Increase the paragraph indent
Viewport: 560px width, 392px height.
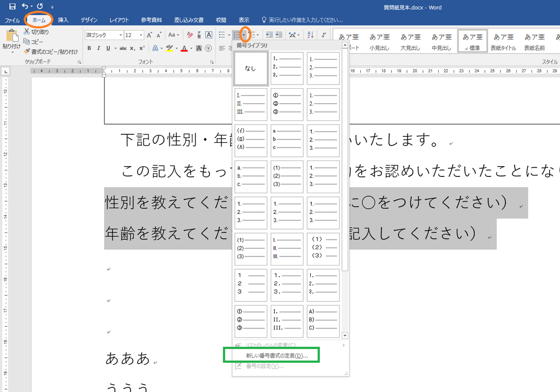(279, 35)
